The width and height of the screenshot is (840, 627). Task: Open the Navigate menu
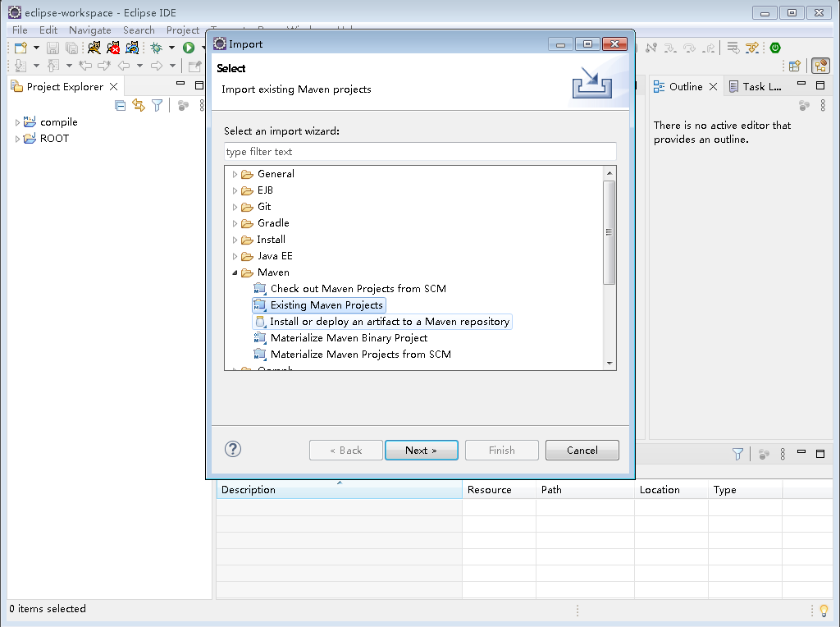(90, 30)
